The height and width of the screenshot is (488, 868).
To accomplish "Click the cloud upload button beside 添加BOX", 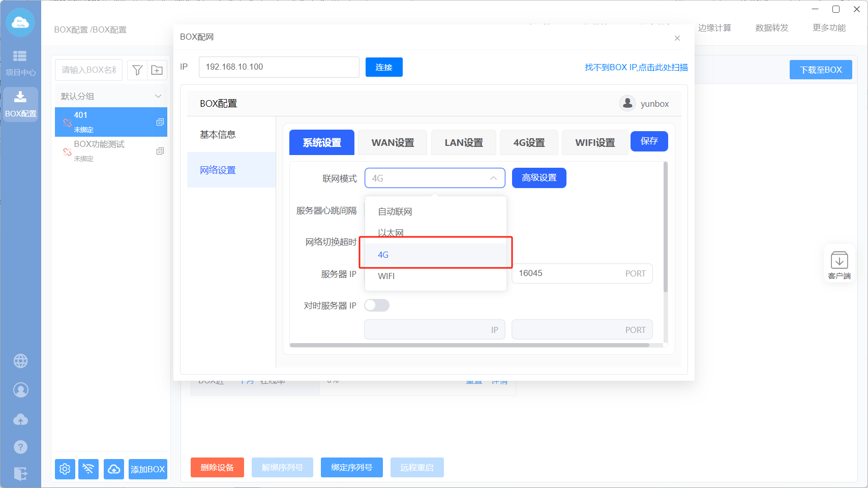I will click(114, 469).
